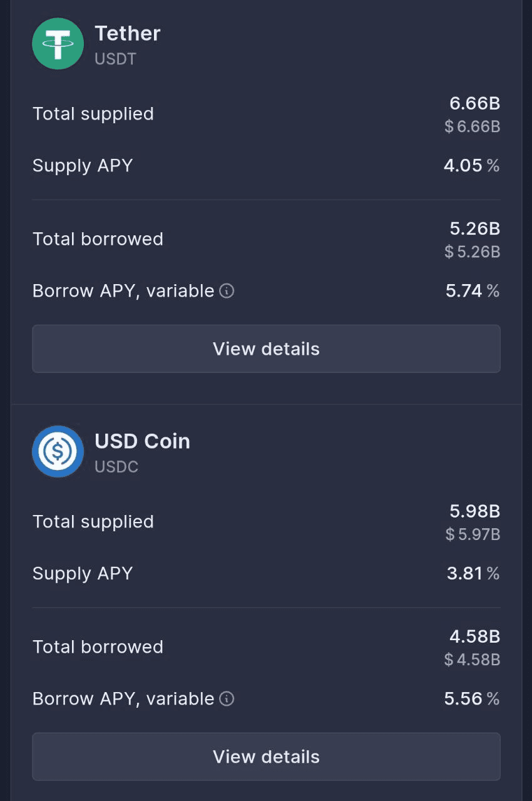Click USD Coin's "Total supplied" label
532x801 pixels.
(x=93, y=522)
